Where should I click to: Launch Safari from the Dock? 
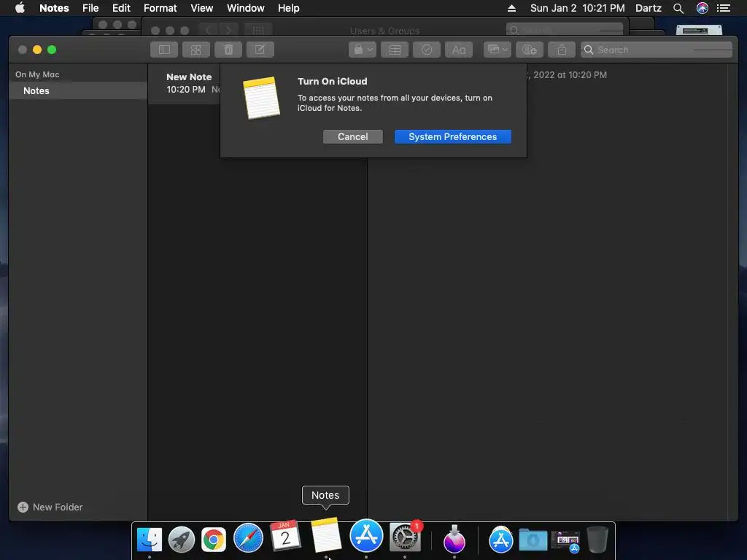click(248, 538)
